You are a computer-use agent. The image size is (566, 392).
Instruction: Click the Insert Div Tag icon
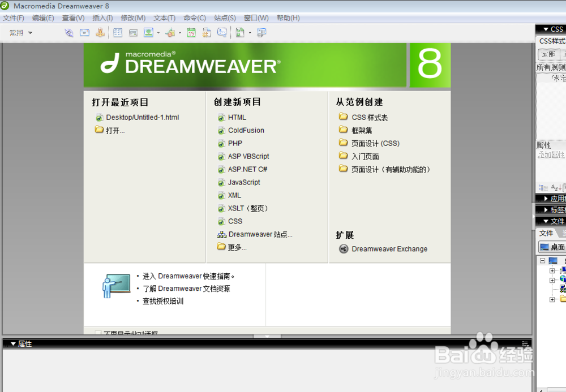133,33
